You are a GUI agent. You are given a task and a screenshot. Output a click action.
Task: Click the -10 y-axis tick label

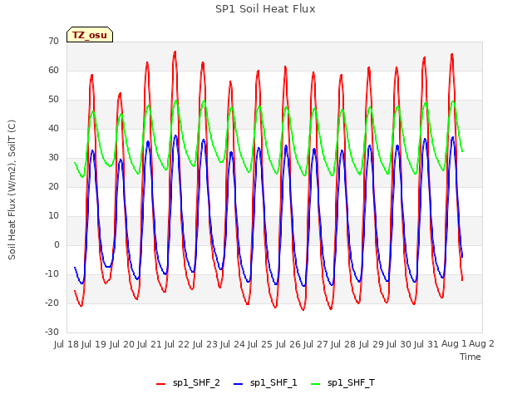[x=52, y=273]
